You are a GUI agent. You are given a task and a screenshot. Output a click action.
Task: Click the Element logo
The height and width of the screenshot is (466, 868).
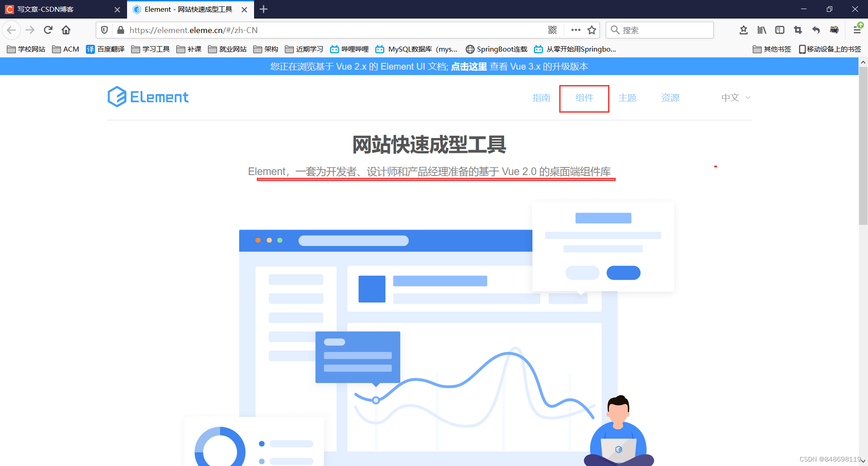(x=148, y=97)
